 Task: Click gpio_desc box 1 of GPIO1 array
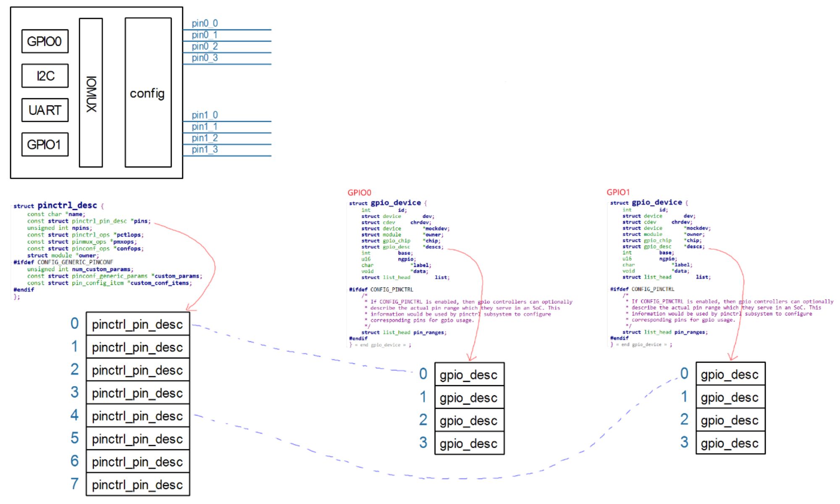point(730,397)
